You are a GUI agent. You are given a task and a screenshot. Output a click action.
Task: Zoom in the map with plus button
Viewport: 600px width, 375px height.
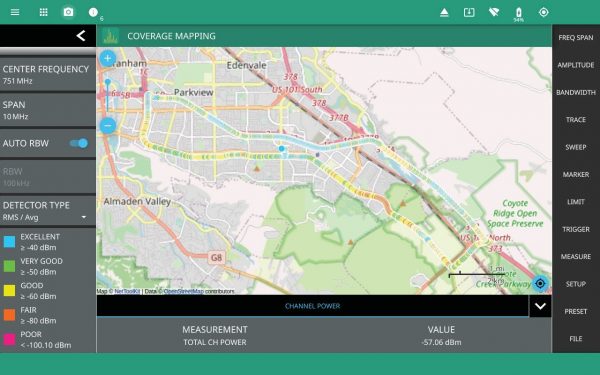pyautogui.click(x=108, y=58)
